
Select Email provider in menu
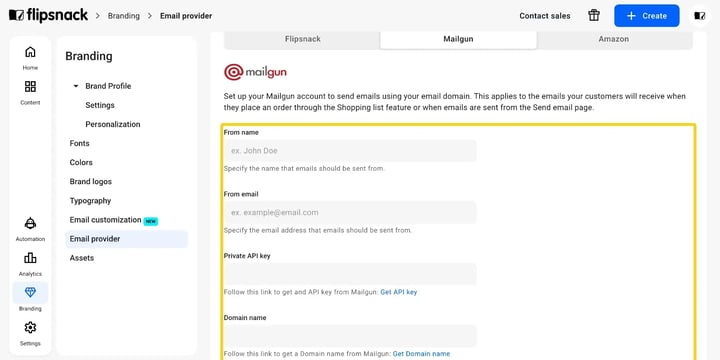127,239
